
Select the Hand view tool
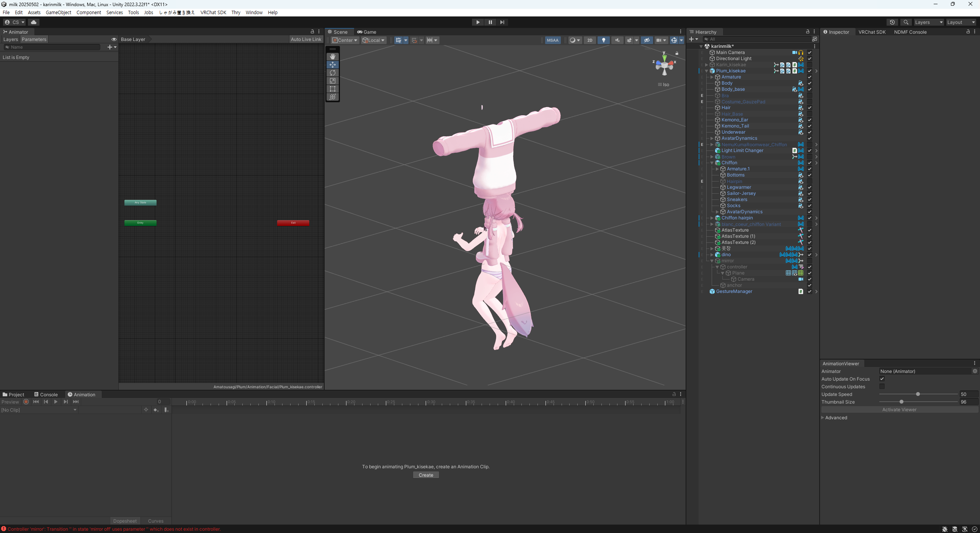332,57
